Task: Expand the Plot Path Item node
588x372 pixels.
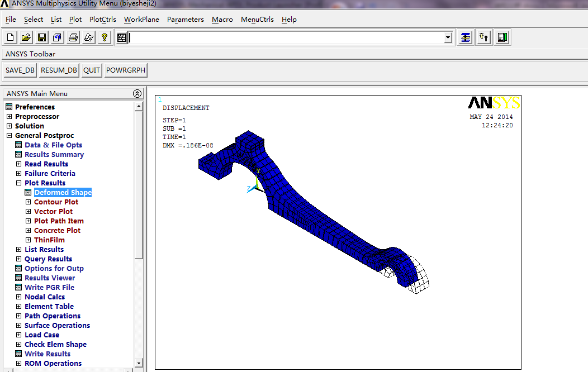Action: pos(28,221)
